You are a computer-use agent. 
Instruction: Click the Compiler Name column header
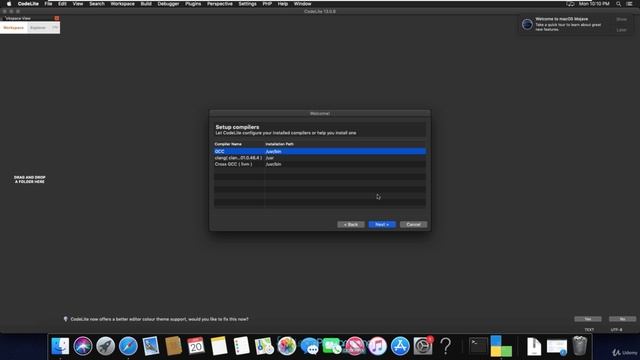pos(228,144)
